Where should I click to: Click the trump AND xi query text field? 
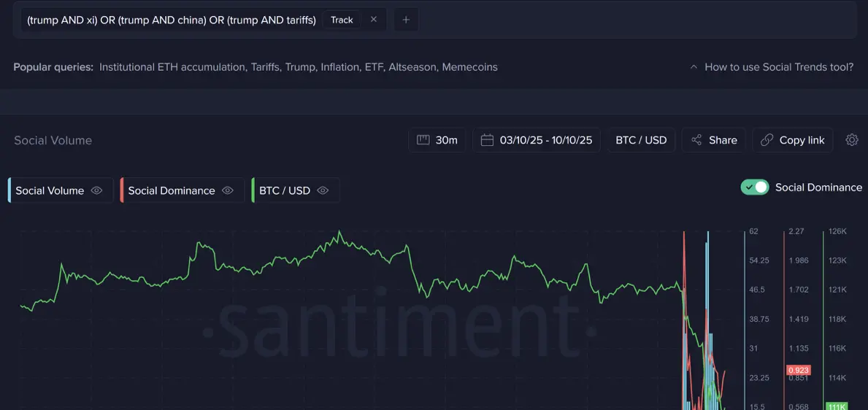pos(172,20)
